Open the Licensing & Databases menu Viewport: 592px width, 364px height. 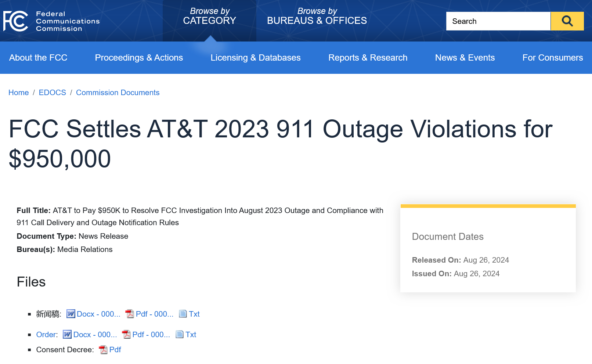(256, 58)
